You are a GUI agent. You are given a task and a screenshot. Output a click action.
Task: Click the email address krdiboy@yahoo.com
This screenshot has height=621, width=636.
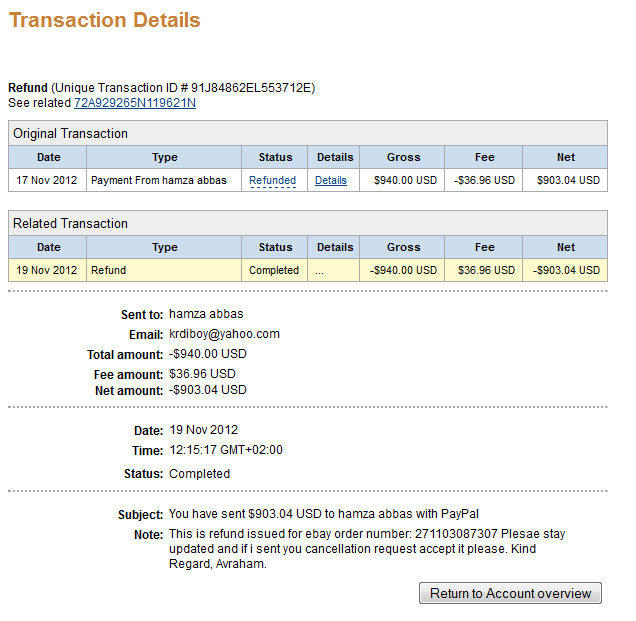pos(224,334)
